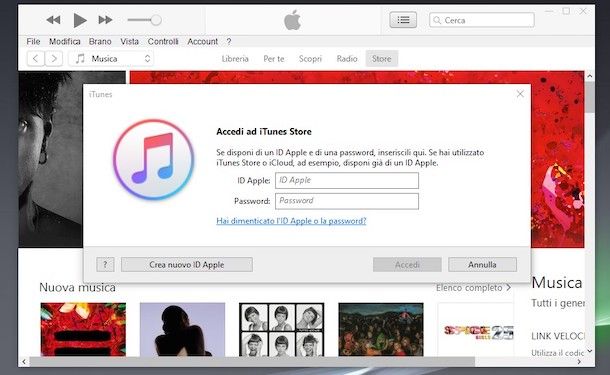Open the Brano menu
The width and height of the screenshot is (610, 375).
tap(100, 41)
